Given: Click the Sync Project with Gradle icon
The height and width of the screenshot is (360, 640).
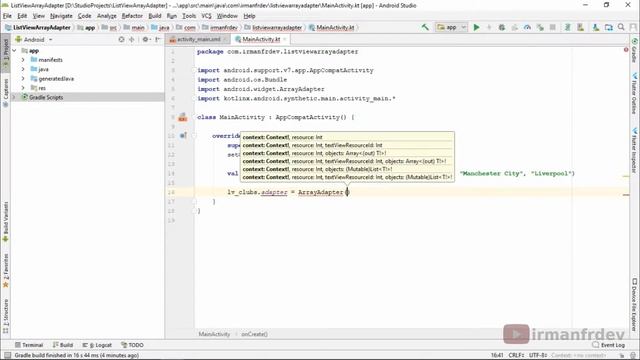Looking at the screenshot, I should point(567,27).
